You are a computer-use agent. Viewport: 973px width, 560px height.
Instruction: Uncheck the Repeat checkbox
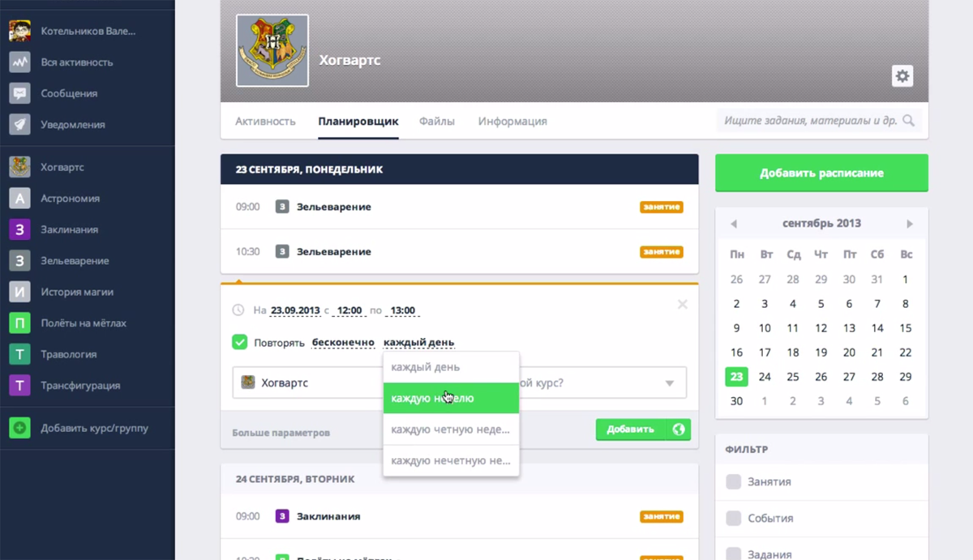point(240,342)
